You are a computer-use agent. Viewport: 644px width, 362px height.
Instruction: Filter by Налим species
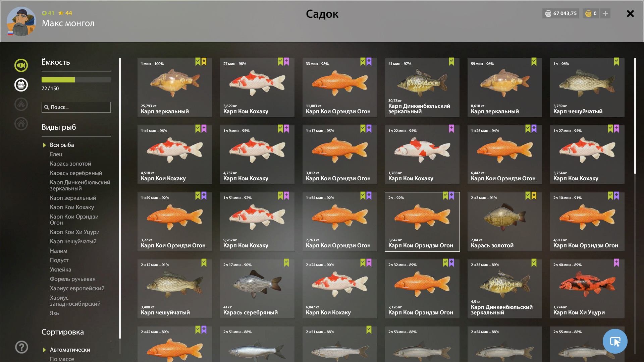(59, 251)
